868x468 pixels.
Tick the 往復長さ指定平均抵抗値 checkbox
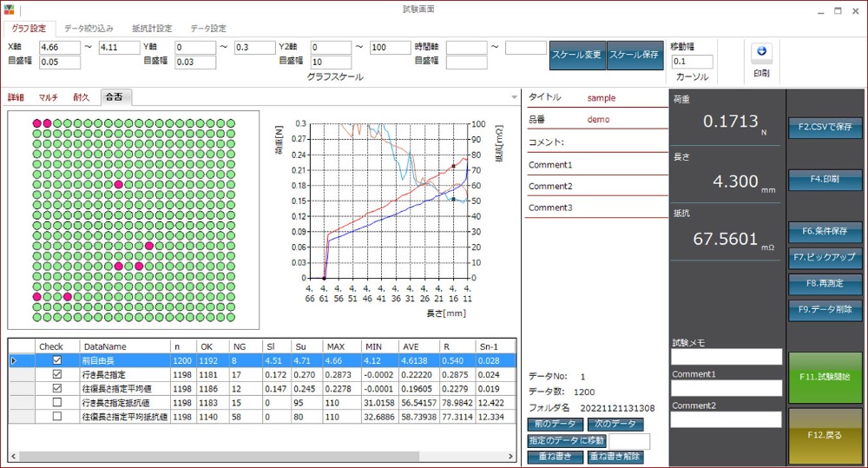point(57,417)
